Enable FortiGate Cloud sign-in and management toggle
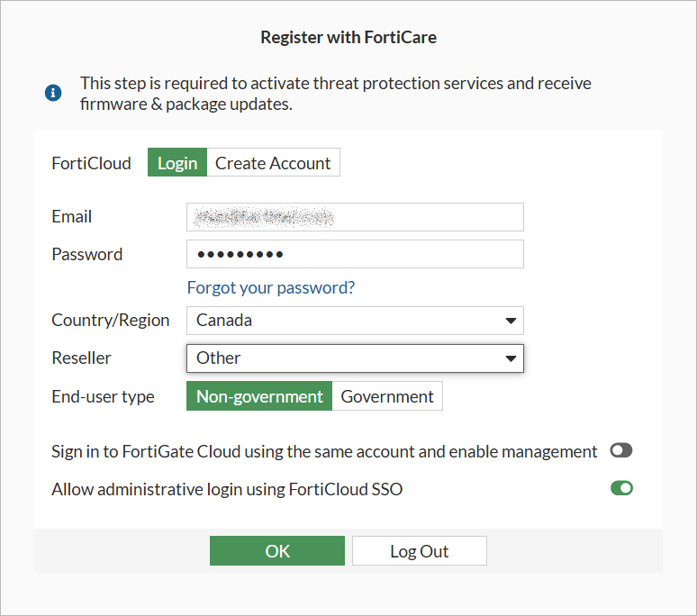Screen dimensions: 697x616 coord(621,451)
